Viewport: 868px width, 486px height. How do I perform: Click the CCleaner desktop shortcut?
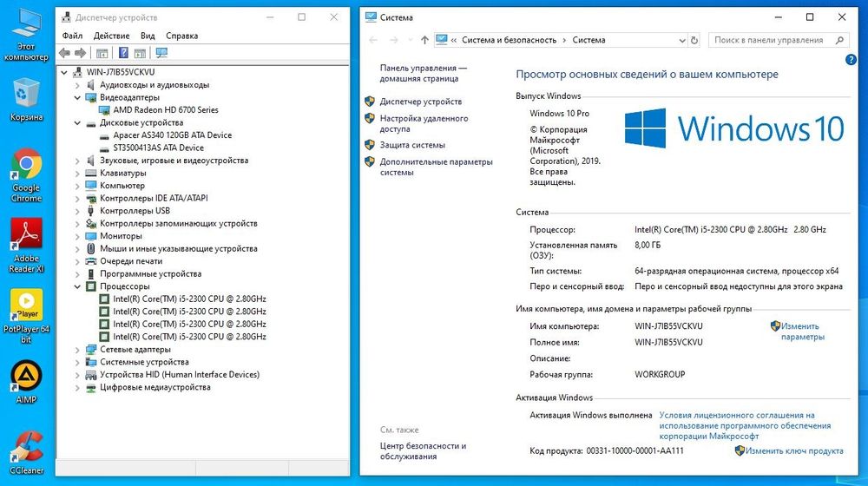26,453
